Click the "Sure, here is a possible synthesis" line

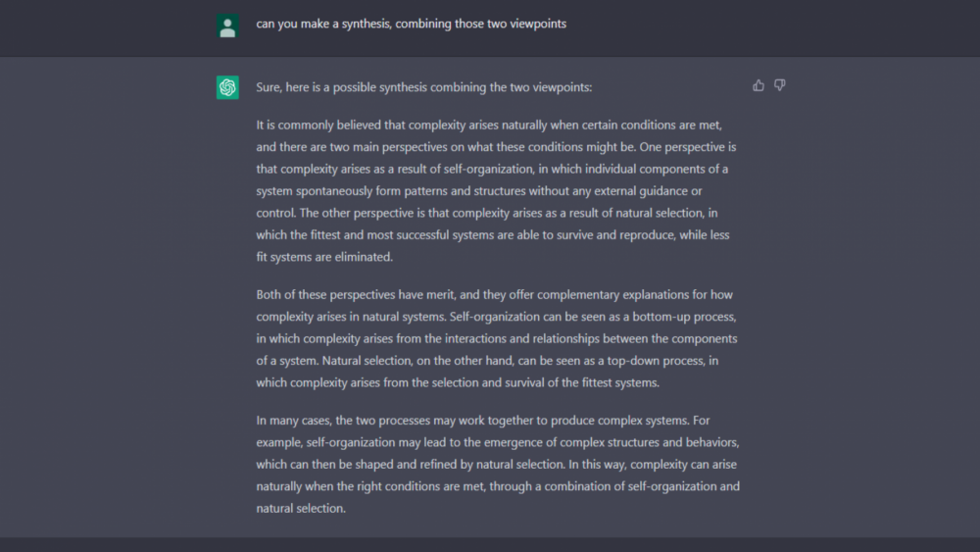(424, 87)
